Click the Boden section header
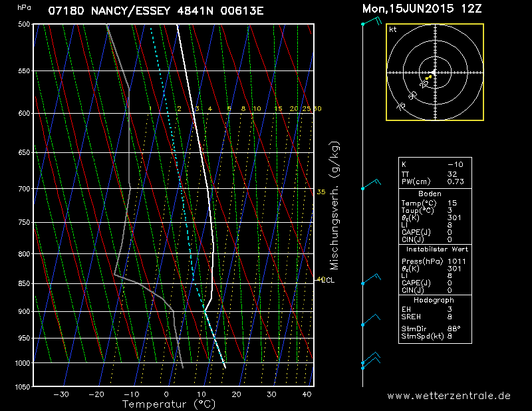The height and width of the screenshot is (411, 532). coord(435,194)
